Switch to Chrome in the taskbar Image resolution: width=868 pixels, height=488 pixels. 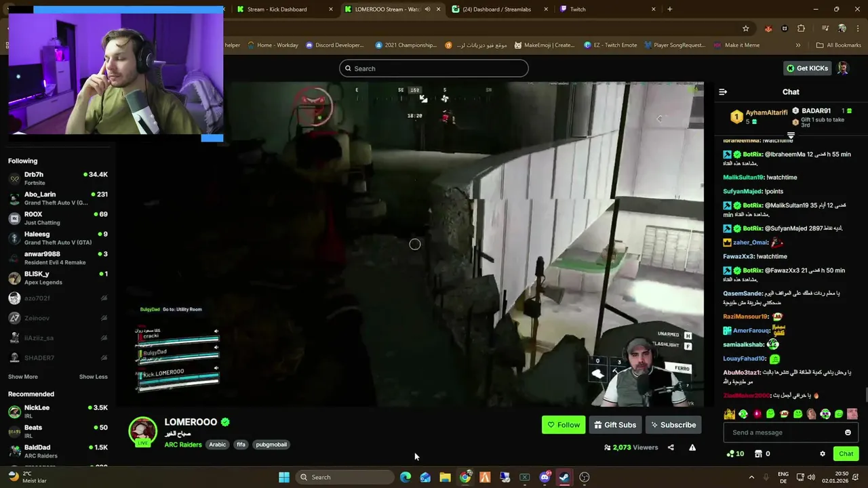465,477
